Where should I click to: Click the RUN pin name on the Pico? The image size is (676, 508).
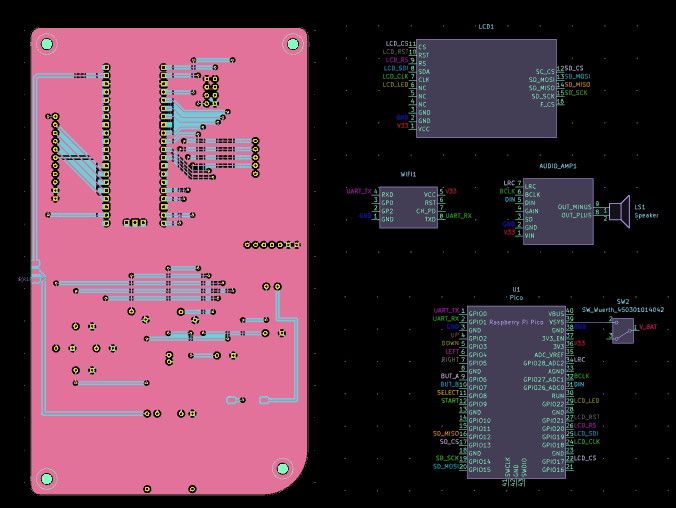click(558, 396)
